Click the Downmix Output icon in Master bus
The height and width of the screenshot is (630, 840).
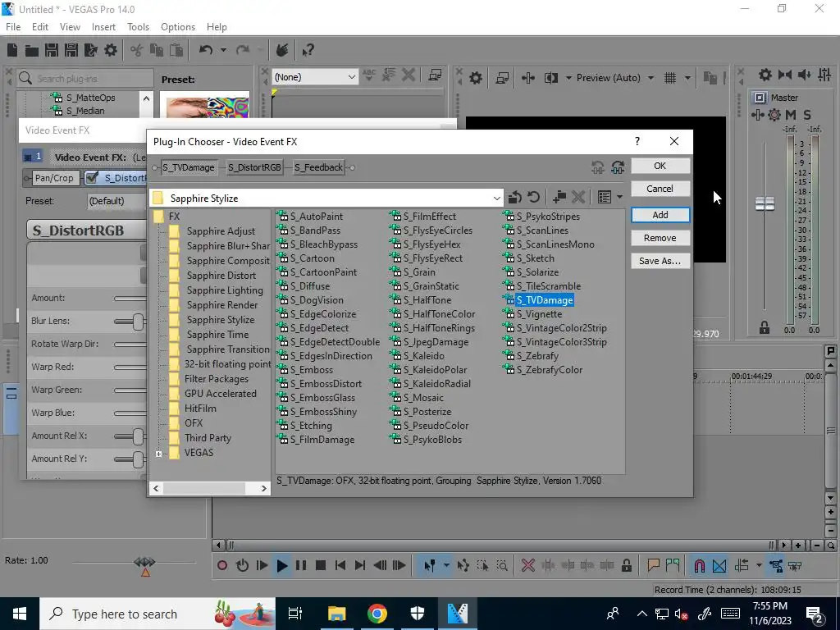click(785, 75)
